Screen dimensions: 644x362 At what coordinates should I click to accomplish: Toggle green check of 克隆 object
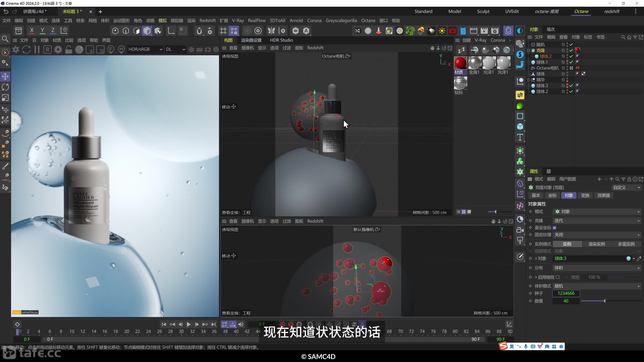[571, 50]
